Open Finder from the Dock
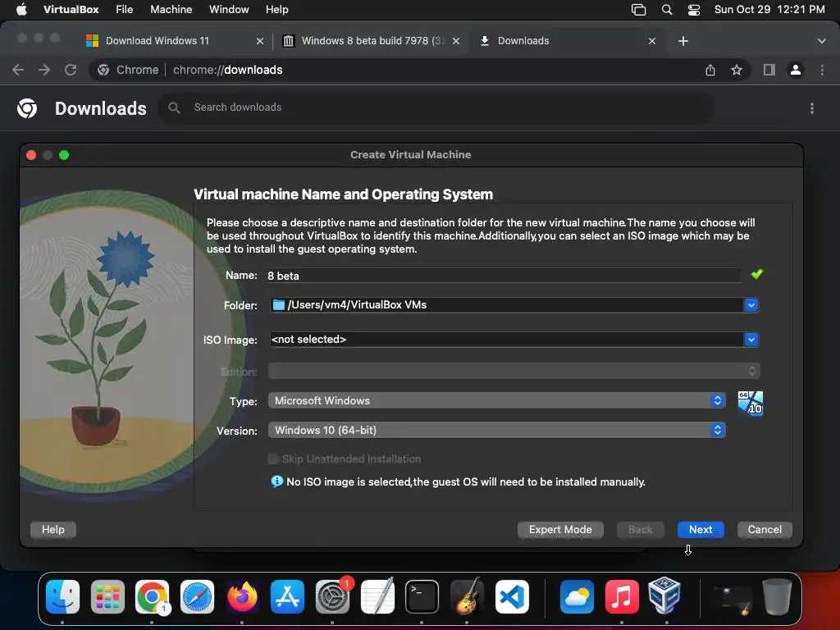This screenshot has height=630, width=840. point(62,596)
